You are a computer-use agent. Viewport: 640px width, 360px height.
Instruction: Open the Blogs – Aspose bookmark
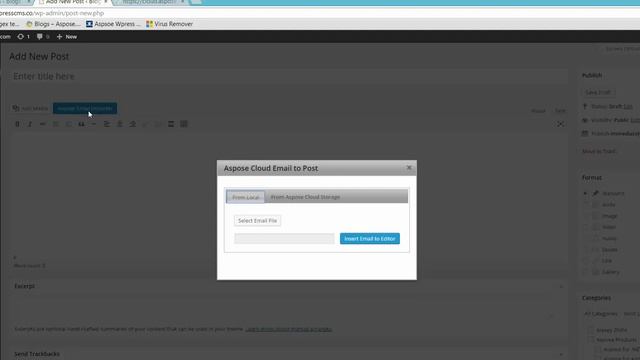pyautogui.click(x=53, y=24)
